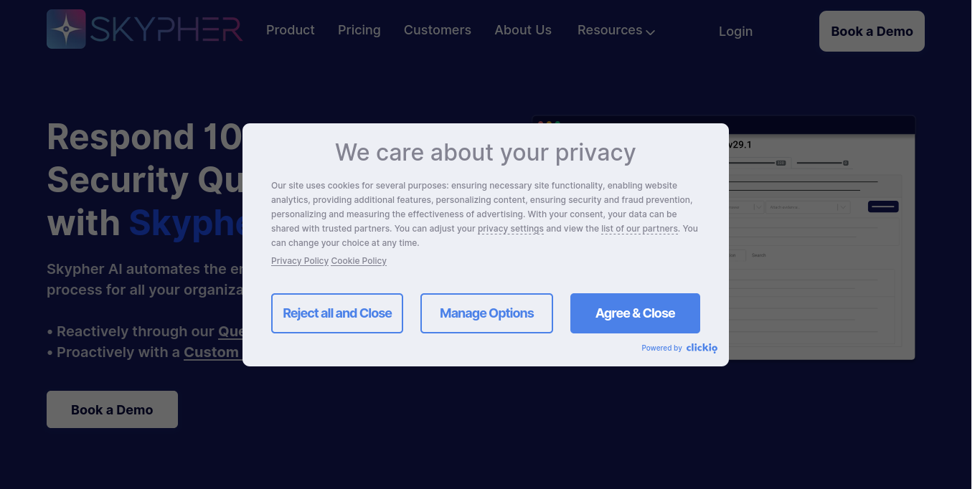Click the dark submit button in the app preview
The height and width of the screenshot is (489, 980).
point(883,206)
